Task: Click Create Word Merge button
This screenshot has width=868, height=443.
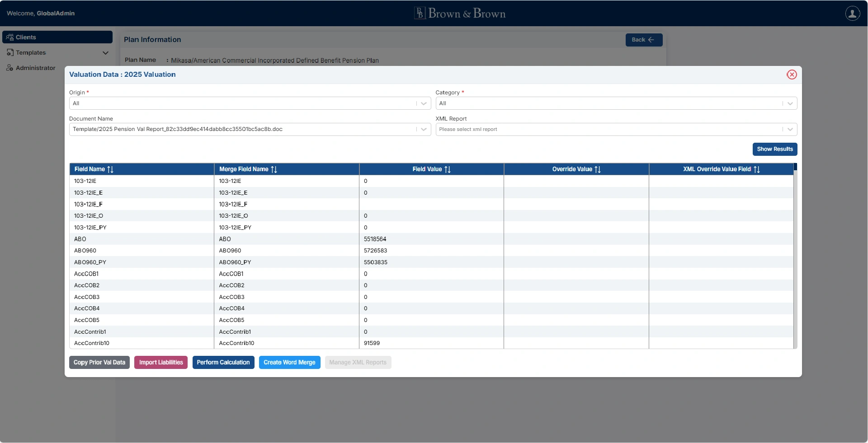Action: [x=289, y=363]
